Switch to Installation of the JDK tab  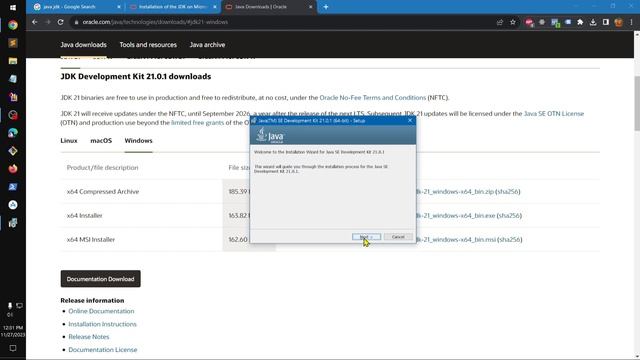(173, 7)
